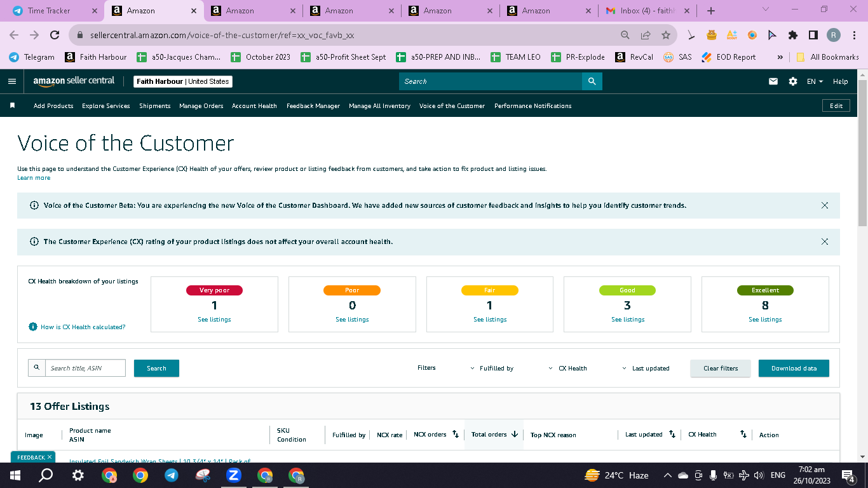This screenshot has width=868, height=488.
Task: Open Seller Central settings gear in header
Action: tap(793, 81)
